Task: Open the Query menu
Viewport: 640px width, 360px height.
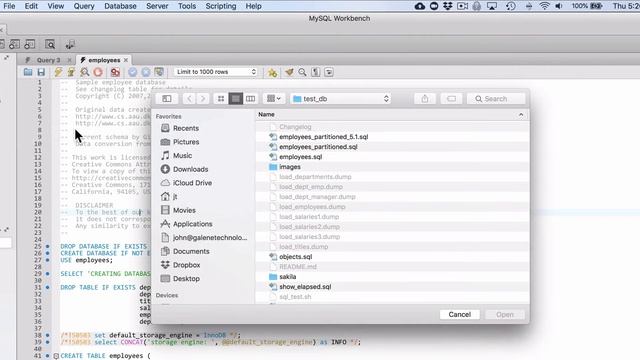Action: [x=84, y=6]
